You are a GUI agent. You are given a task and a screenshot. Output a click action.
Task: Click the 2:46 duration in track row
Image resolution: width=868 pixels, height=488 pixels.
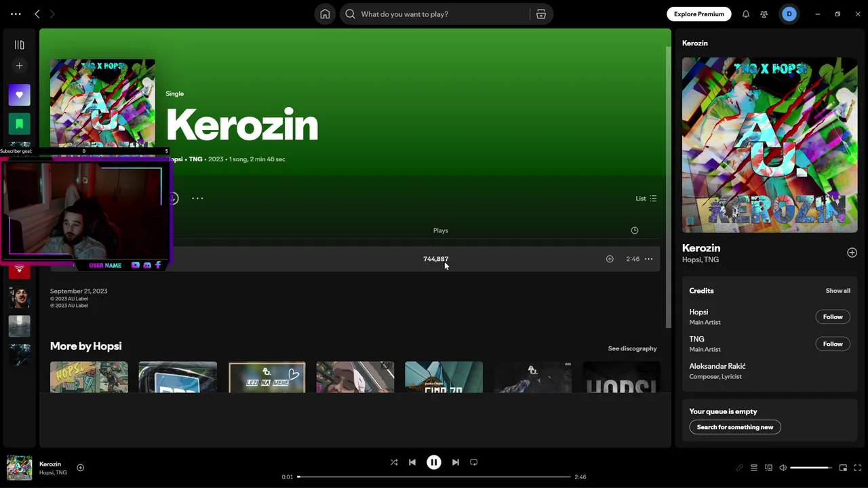[x=633, y=259]
